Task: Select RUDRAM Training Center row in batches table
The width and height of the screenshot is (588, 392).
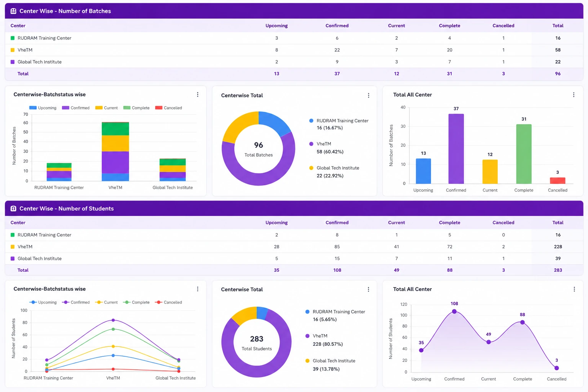Action: 294,38
